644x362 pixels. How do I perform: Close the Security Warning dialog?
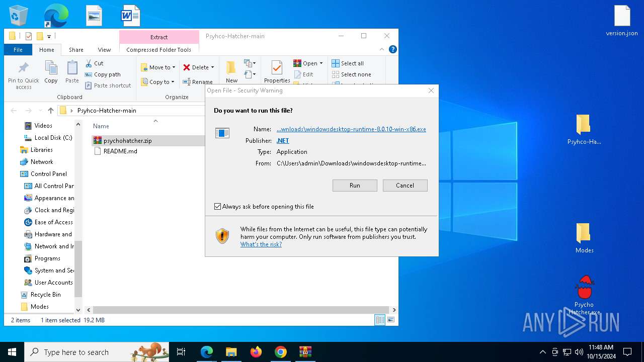[x=431, y=90]
